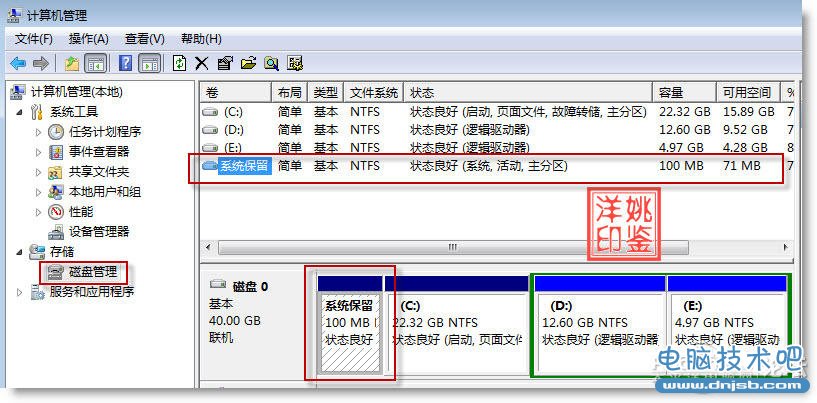Select the (E:) volume row
Viewport: 817px width, 403px height.
tap(498, 147)
